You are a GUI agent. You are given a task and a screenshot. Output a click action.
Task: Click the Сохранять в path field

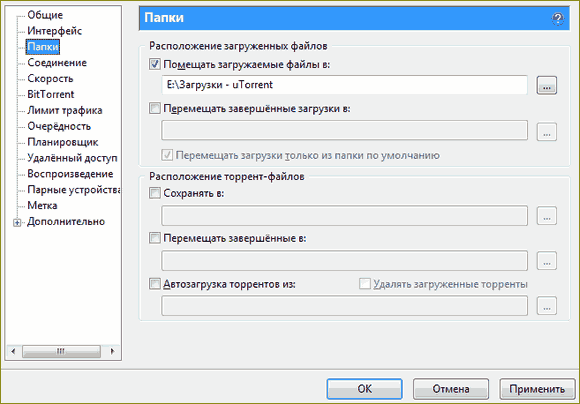coord(344,216)
